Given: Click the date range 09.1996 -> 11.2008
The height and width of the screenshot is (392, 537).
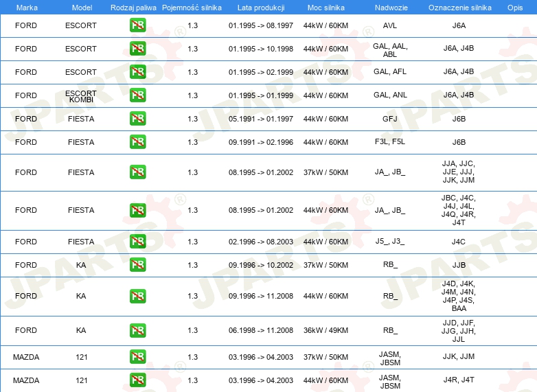Looking at the screenshot, I should click(x=261, y=296).
